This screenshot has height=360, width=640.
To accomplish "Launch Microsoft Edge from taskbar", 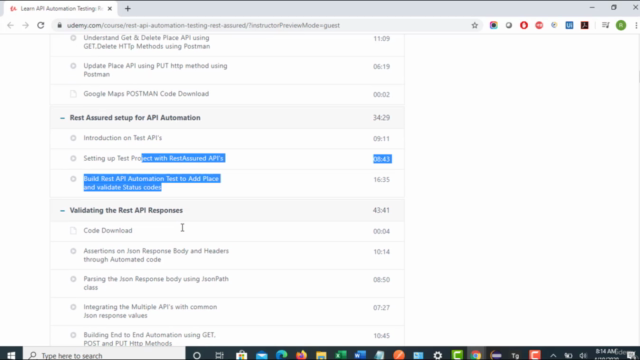I will pos(281,355).
